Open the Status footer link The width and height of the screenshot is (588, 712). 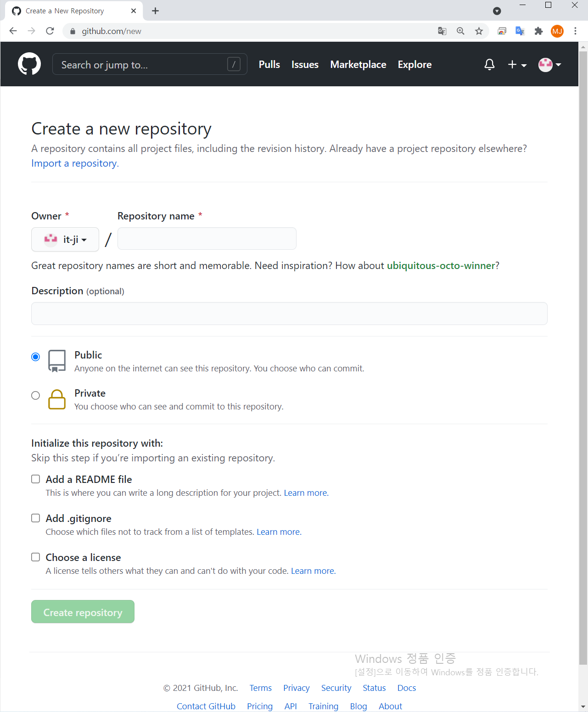pos(374,688)
